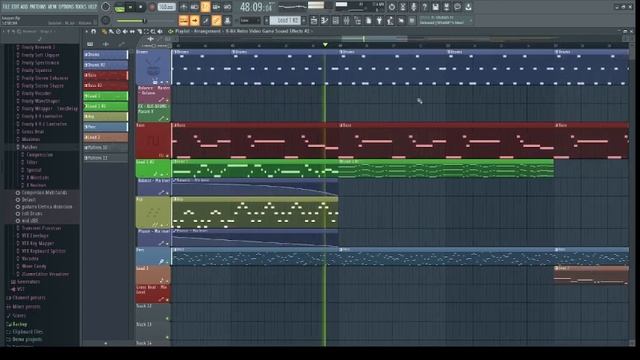This screenshot has width=640, height=360.
Task: Mute the Bass track with its switch
Action: point(167,156)
